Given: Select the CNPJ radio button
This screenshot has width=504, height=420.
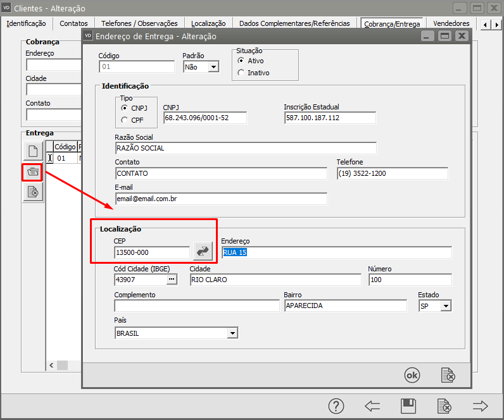Looking at the screenshot, I should [x=125, y=108].
